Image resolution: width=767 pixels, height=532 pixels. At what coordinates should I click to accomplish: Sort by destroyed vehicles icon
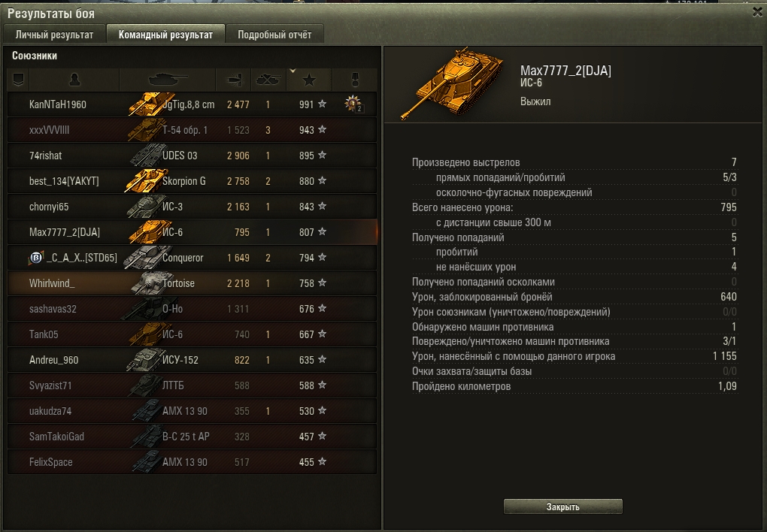(268, 79)
